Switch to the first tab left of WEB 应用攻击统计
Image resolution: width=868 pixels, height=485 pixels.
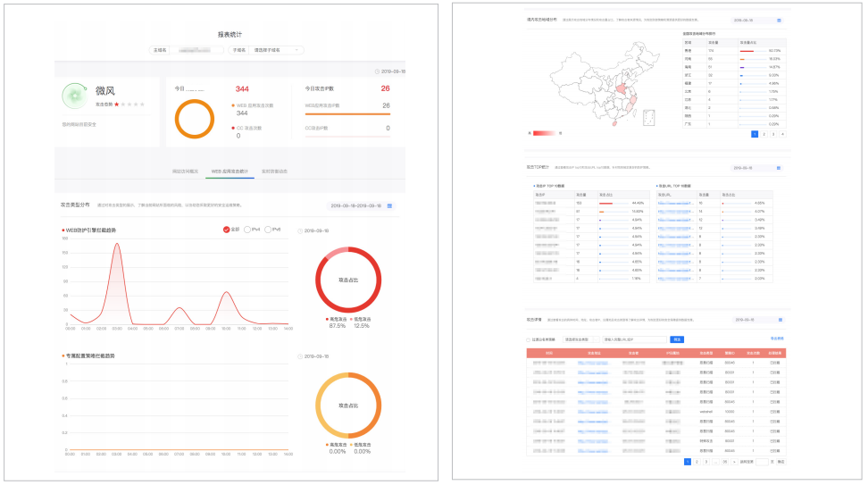coord(185,171)
